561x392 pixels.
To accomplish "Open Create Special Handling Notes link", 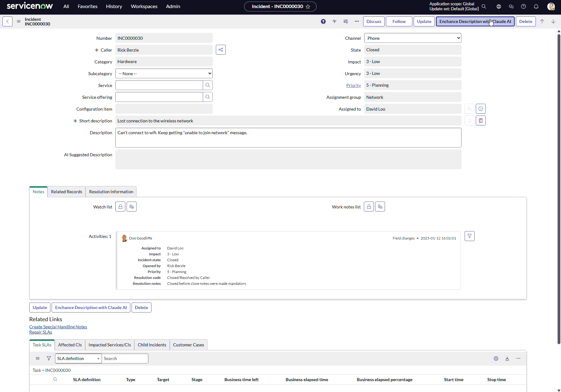I will point(58,327).
